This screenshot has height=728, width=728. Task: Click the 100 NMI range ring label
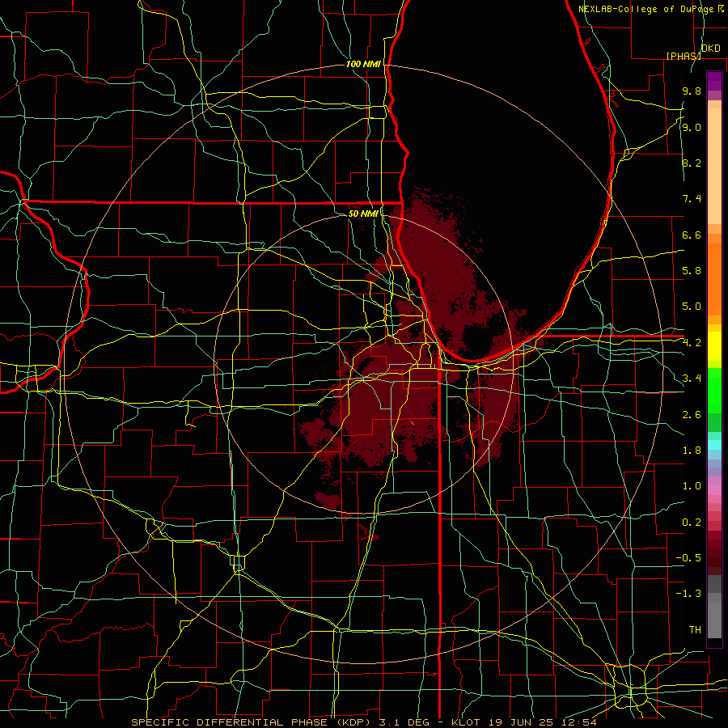[363, 64]
